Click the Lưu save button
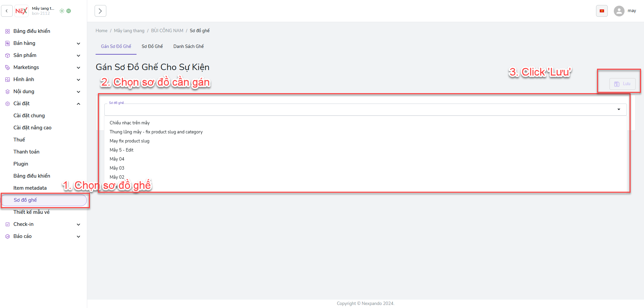Viewport: 644px width, 308px height. [622, 84]
